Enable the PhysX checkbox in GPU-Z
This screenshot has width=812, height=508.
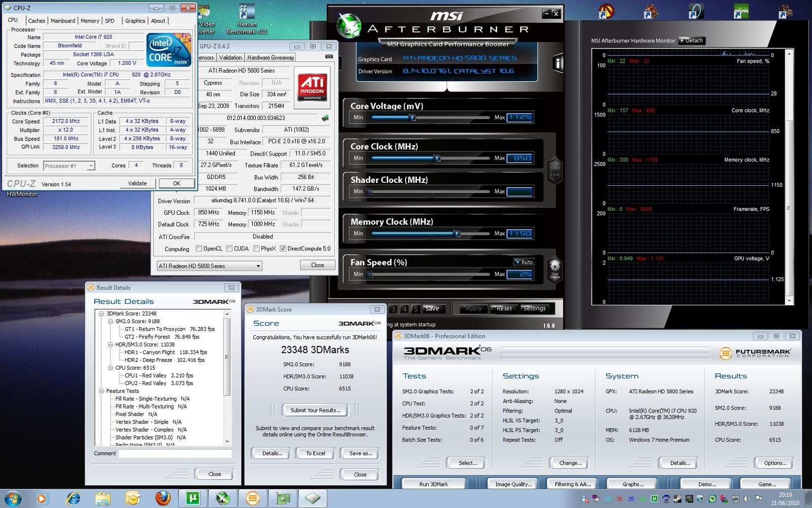pyautogui.click(x=256, y=248)
